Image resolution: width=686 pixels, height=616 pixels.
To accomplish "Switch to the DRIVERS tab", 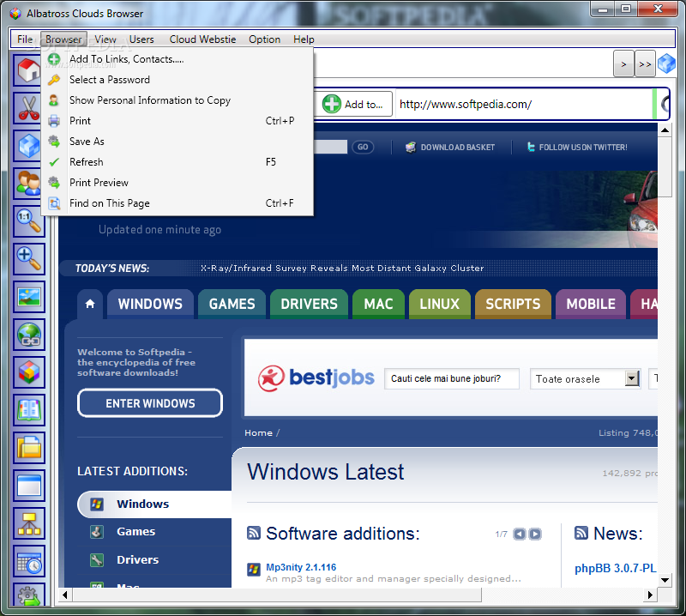I will click(309, 304).
